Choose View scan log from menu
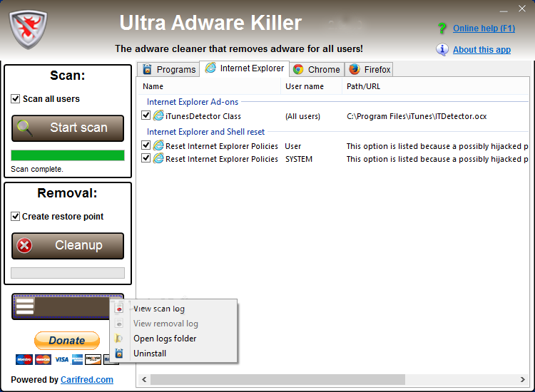Screen dimensions: 535x392 click(173, 309)
